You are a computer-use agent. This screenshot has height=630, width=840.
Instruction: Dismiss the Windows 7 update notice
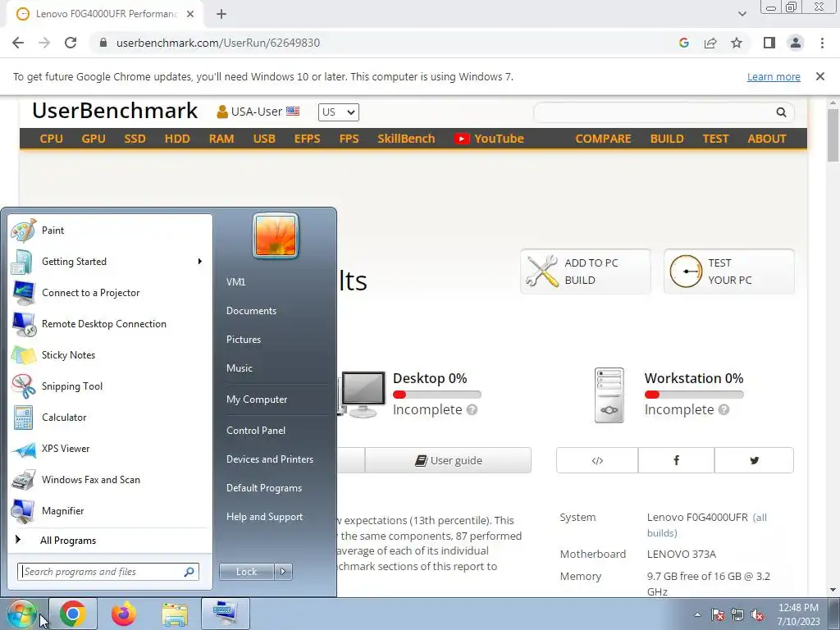click(819, 76)
